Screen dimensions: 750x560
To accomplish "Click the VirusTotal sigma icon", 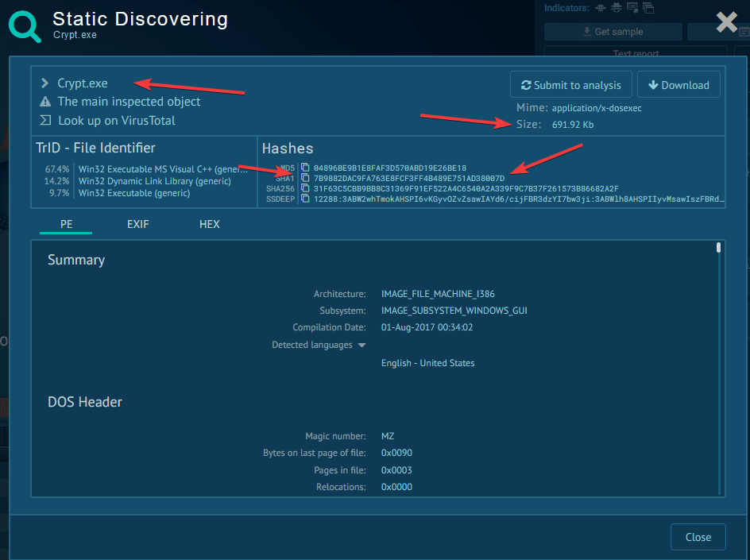I will click(45, 121).
